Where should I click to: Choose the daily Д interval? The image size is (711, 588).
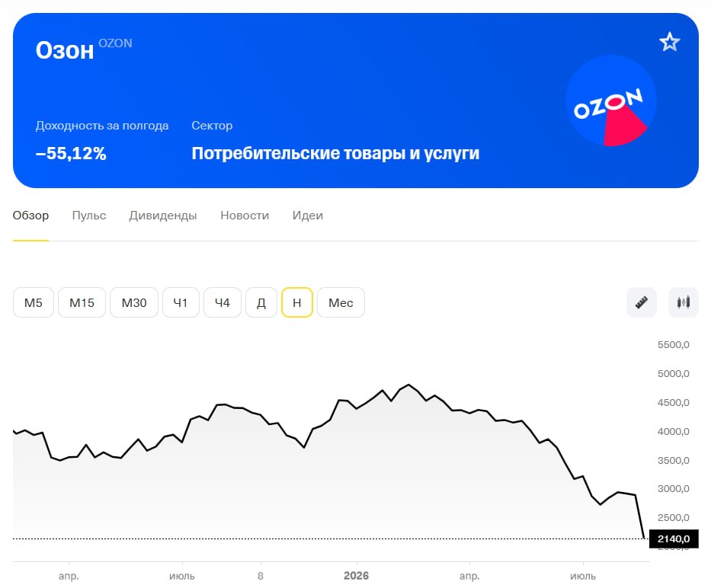coord(261,302)
